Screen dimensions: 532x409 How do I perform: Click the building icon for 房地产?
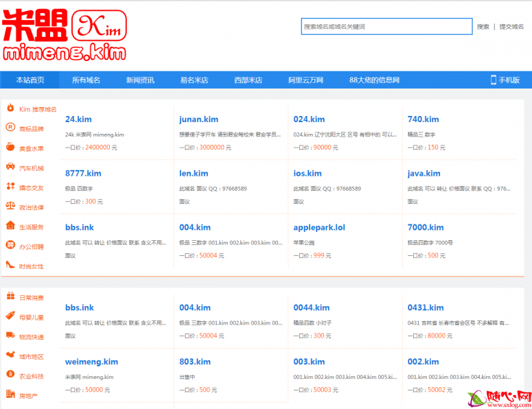click(10, 394)
